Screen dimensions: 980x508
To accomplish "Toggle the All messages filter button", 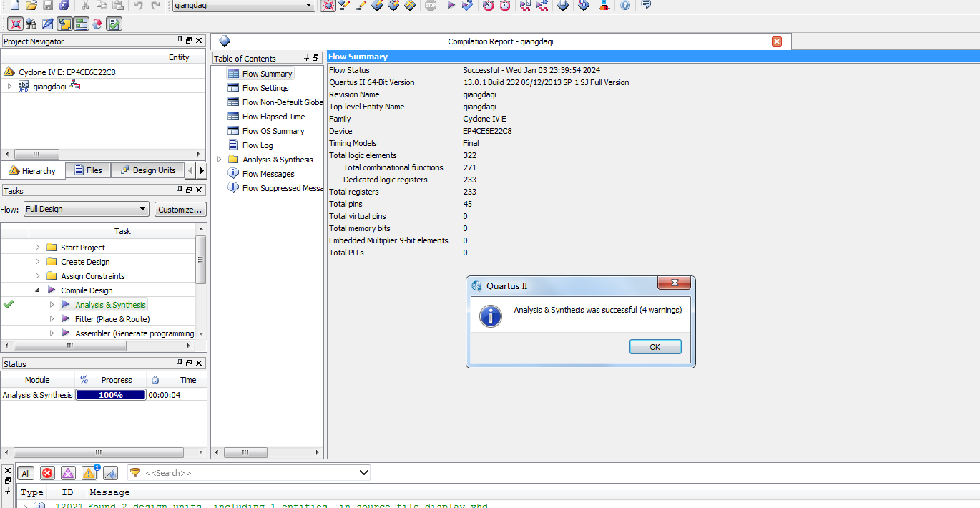I will (26, 473).
